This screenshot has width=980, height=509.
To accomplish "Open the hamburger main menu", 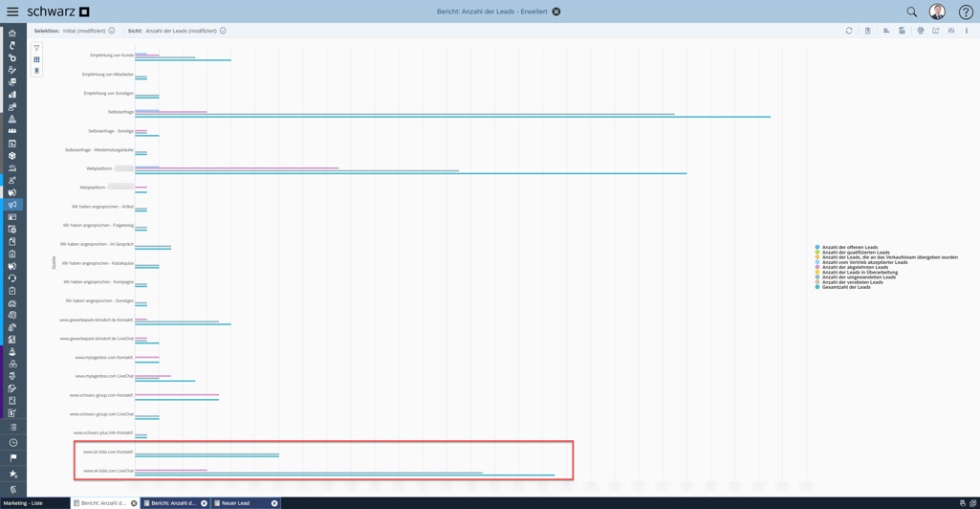I will coord(12,11).
